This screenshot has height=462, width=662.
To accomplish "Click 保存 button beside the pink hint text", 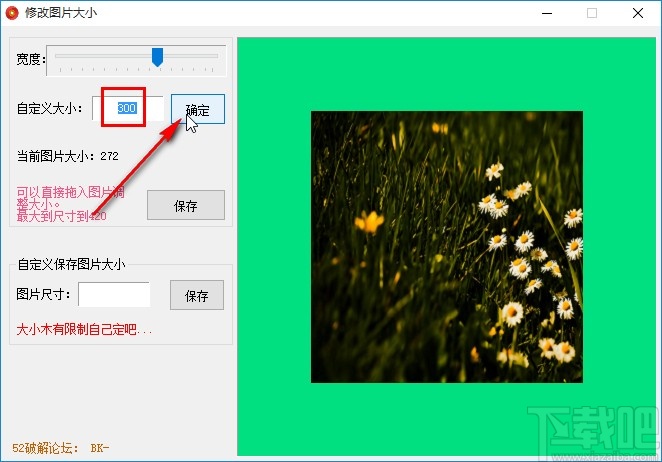I will tap(186, 205).
